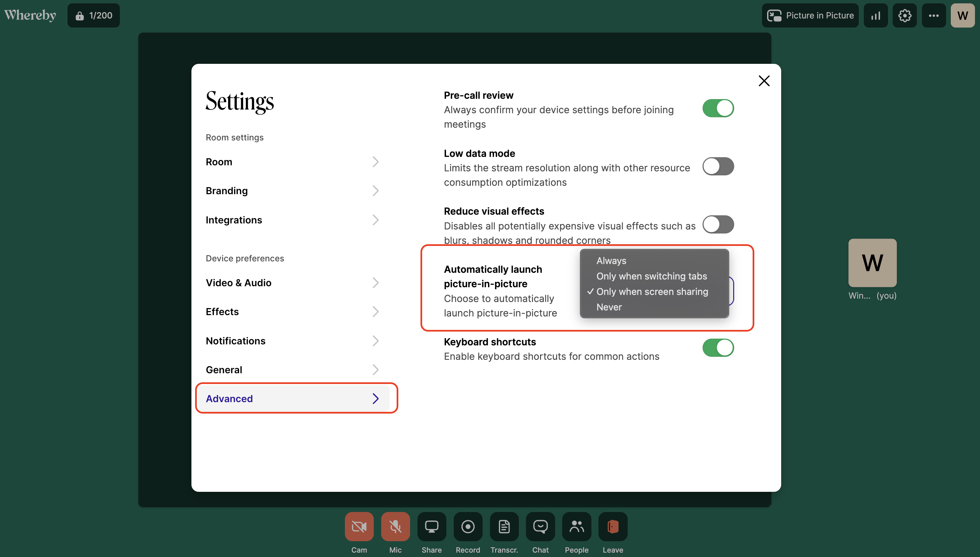Open the Chat panel
Screen dimensions: 980x557
pos(540,526)
